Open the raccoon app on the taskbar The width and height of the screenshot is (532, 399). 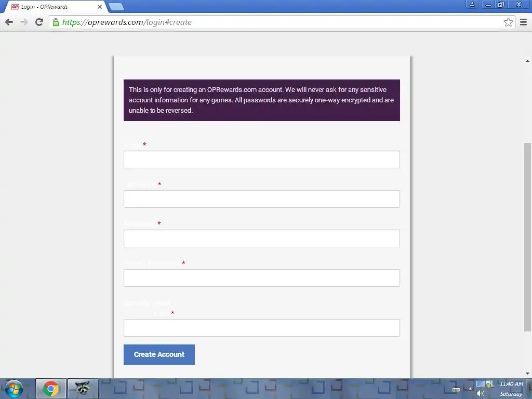pyautogui.click(x=83, y=389)
